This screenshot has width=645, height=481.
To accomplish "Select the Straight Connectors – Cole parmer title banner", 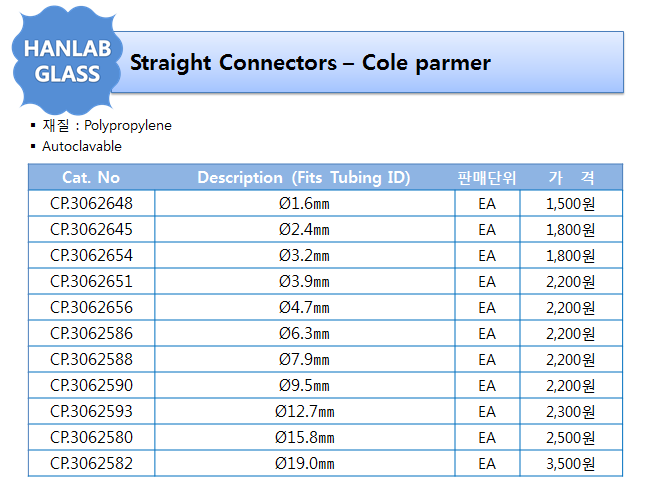I will coord(368,62).
